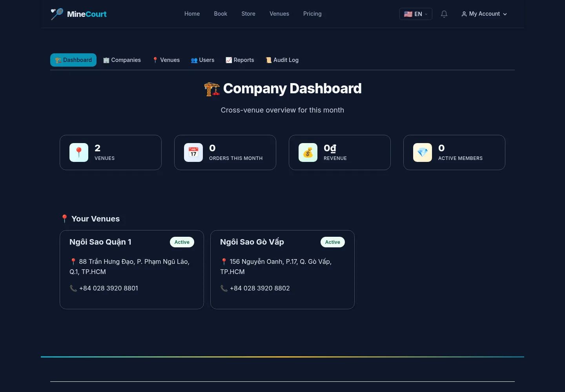Open the EN language dropdown
The width and height of the screenshot is (565, 392).
pyautogui.click(x=416, y=14)
